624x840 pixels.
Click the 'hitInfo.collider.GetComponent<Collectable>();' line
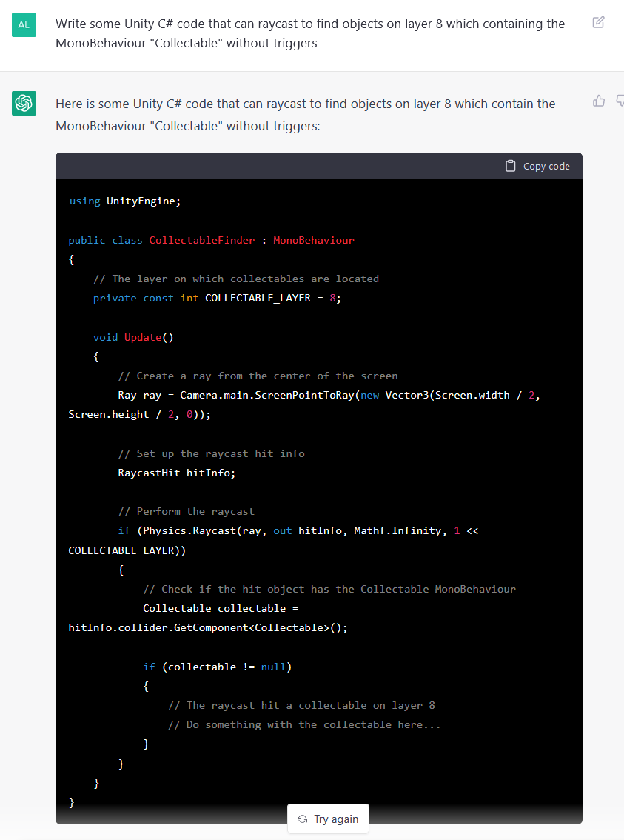click(x=208, y=627)
